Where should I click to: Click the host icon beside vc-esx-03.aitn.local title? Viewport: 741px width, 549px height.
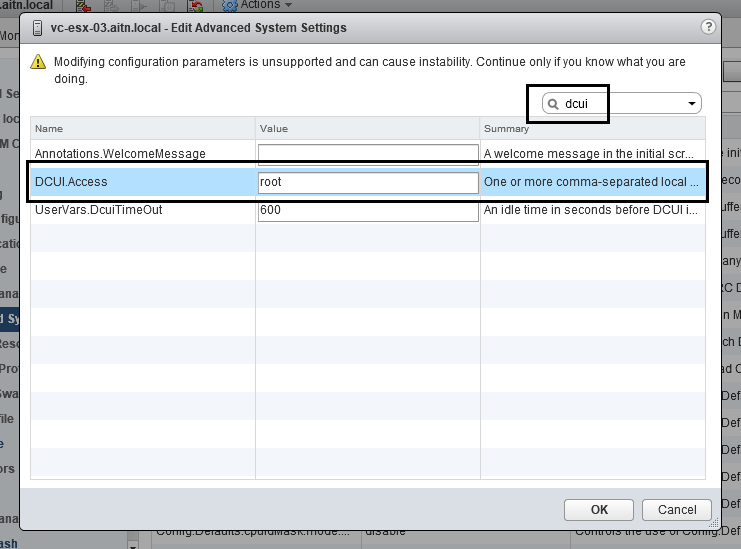pos(37,26)
